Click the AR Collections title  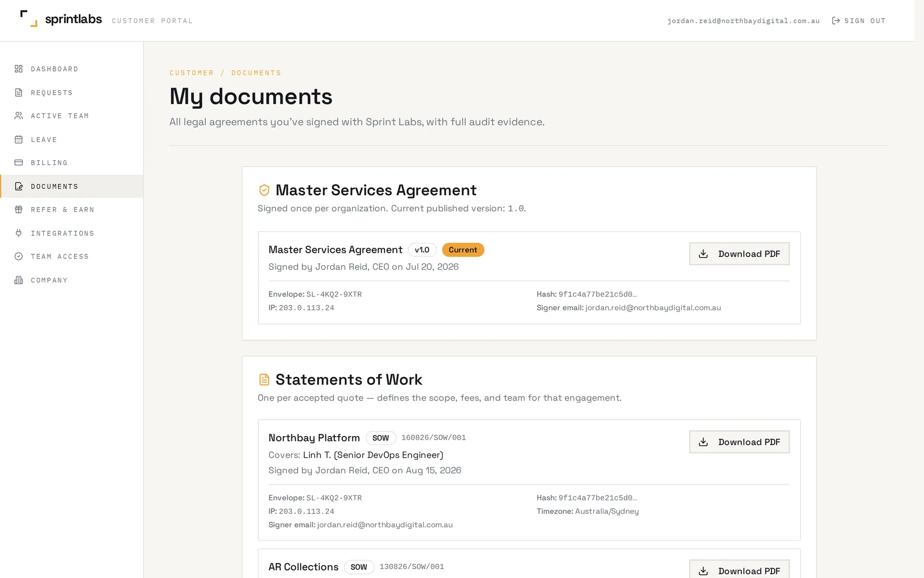click(303, 567)
